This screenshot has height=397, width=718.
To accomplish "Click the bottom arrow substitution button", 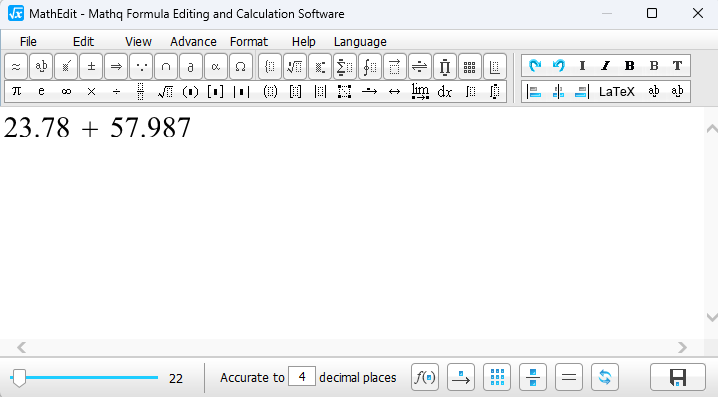I will (x=461, y=377).
